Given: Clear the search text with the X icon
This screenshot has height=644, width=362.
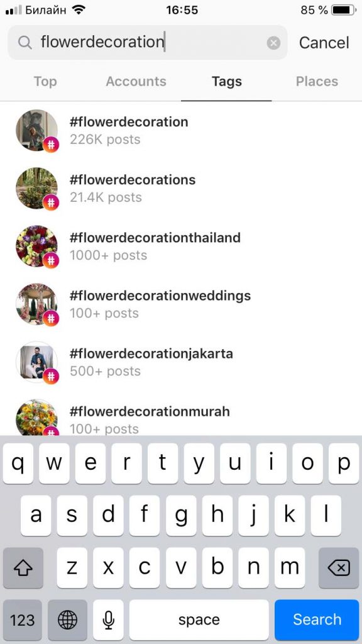Looking at the screenshot, I should pos(274,42).
